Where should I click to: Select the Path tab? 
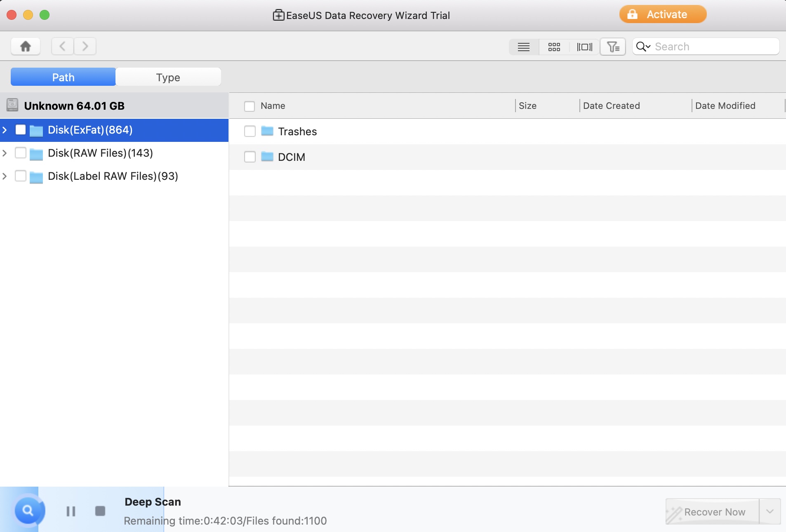[63, 78]
